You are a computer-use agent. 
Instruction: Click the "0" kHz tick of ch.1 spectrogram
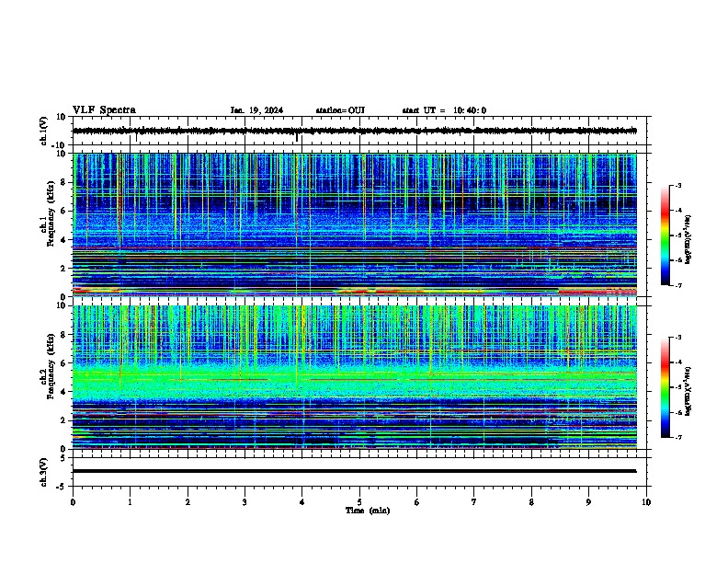click(x=64, y=296)
